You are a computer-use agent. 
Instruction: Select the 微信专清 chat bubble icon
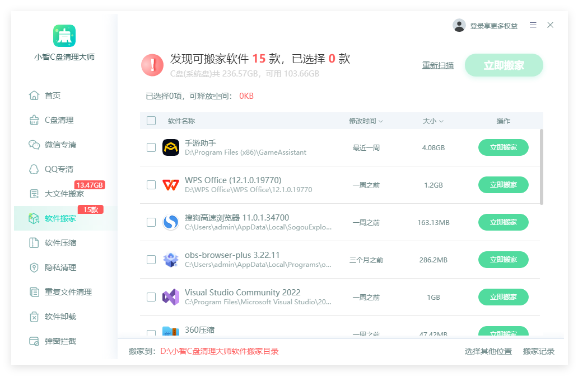[x=34, y=144]
